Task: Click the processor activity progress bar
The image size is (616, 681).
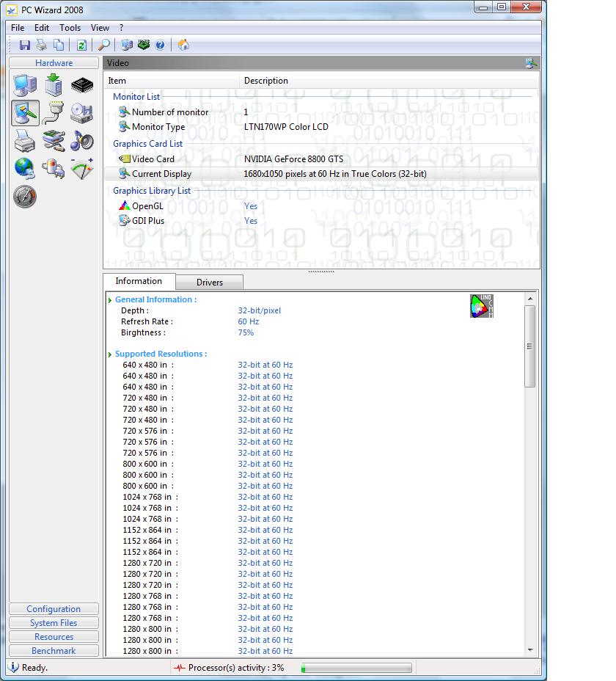Action: [x=356, y=668]
